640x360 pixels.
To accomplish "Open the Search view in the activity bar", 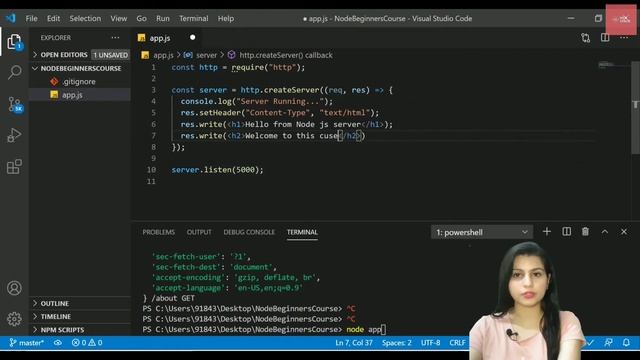I will tap(14, 73).
